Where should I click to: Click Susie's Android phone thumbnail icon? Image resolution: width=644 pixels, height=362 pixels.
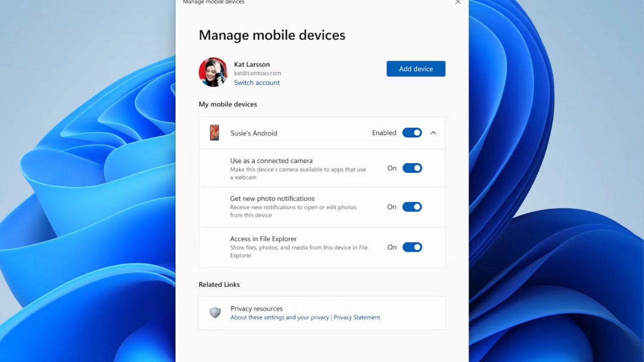pos(214,132)
